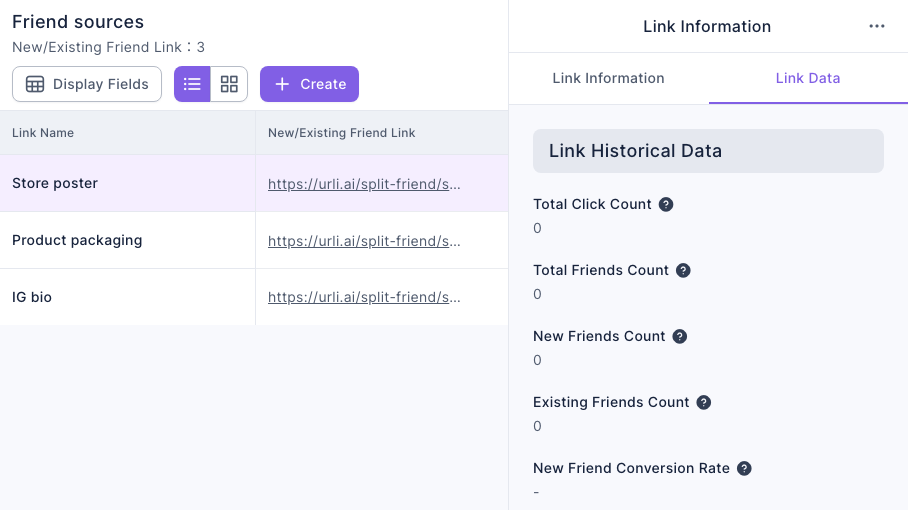The width and height of the screenshot is (908, 510).
Task: Create a new friend source link
Action: pyautogui.click(x=309, y=84)
